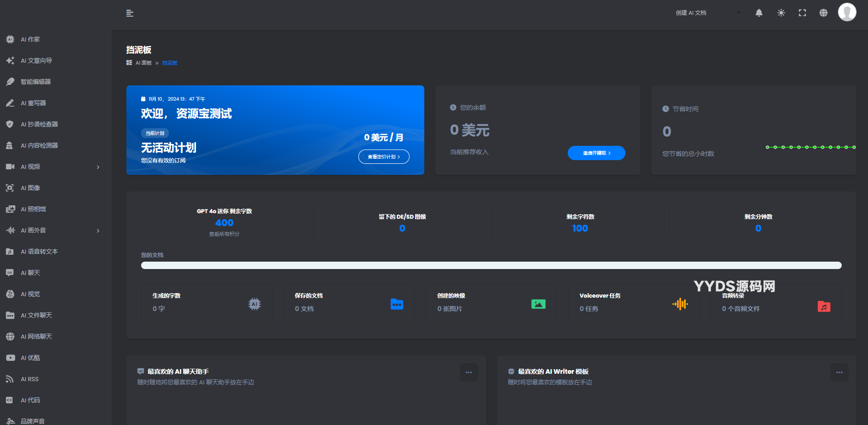Select AI 聊天 from the sidebar
The height and width of the screenshot is (425, 868).
point(30,273)
